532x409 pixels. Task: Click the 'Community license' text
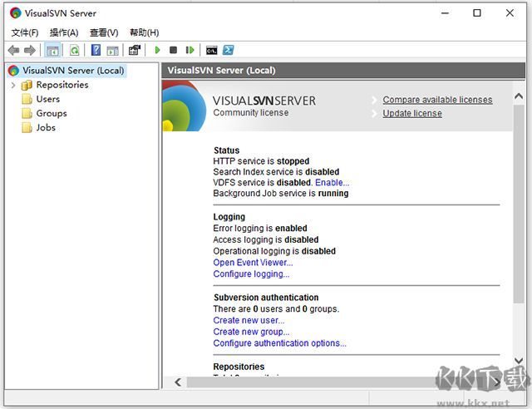251,113
